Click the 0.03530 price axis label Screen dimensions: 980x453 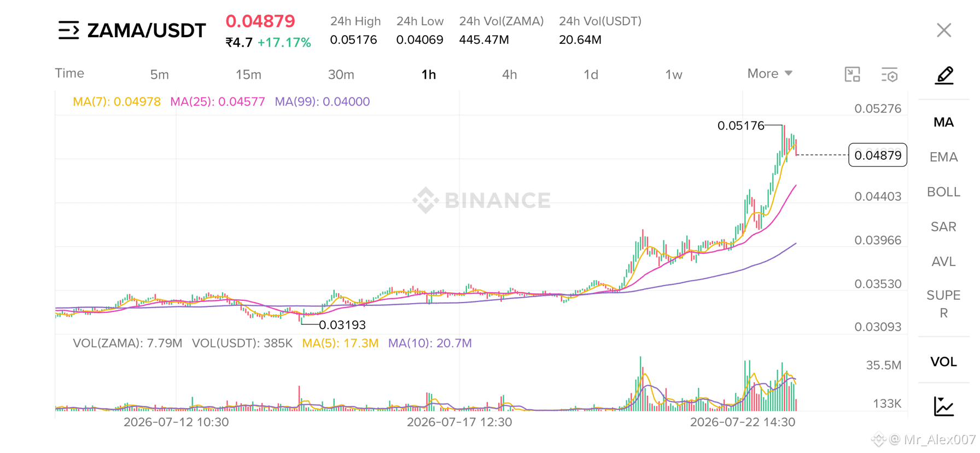click(878, 284)
